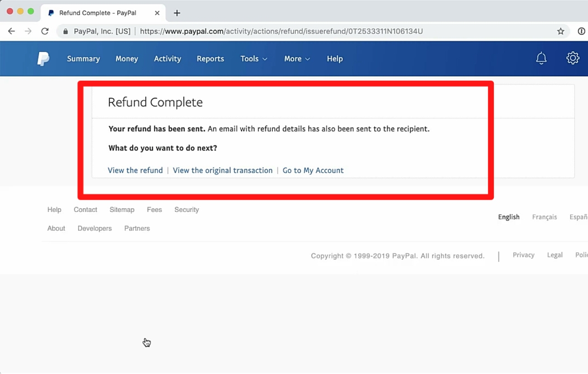Open the notification bell
This screenshot has width=588, height=374.
point(541,58)
